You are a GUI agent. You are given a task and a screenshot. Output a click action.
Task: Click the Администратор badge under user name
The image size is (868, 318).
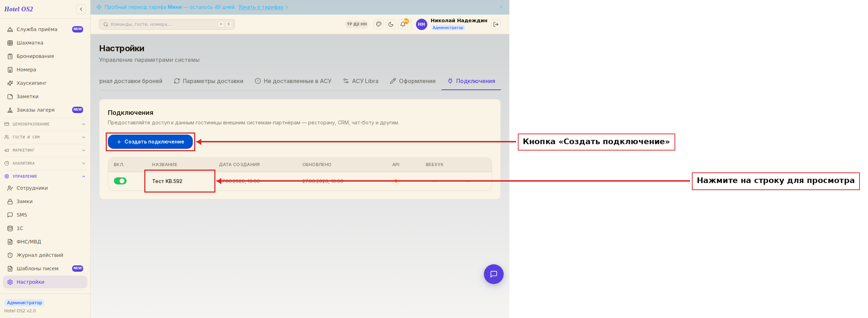click(x=448, y=28)
